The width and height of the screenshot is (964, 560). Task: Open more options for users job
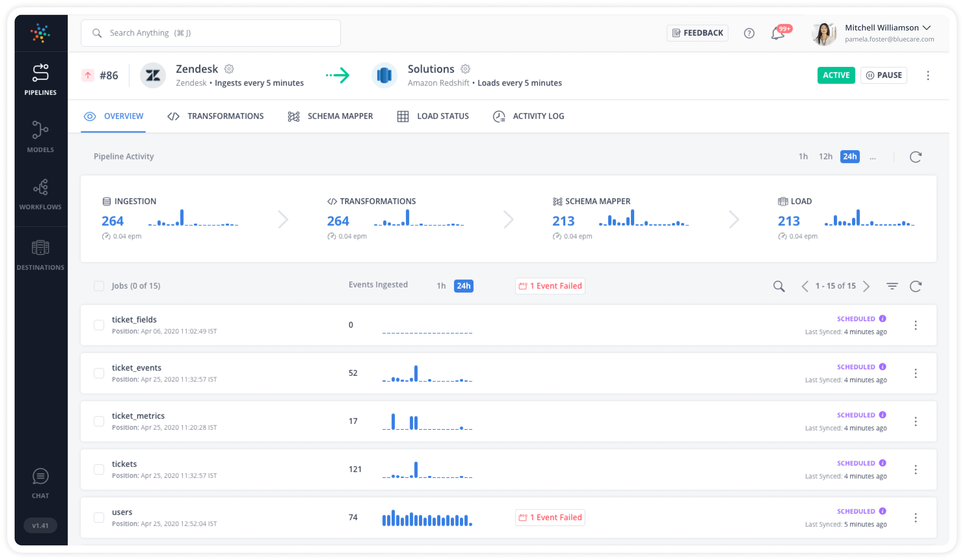coord(915,518)
